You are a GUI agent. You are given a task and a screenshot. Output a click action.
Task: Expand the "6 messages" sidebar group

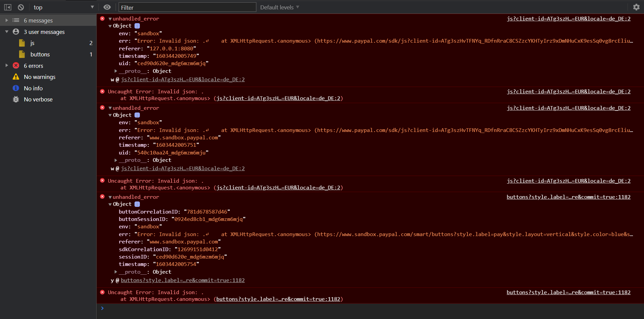coord(7,20)
